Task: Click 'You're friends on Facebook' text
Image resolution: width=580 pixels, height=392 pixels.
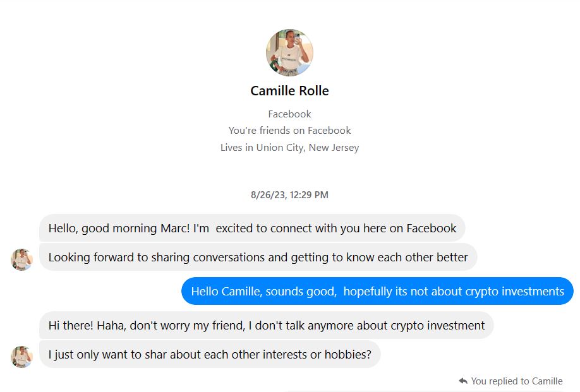Action: pyautogui.click(x=289, y=131)
